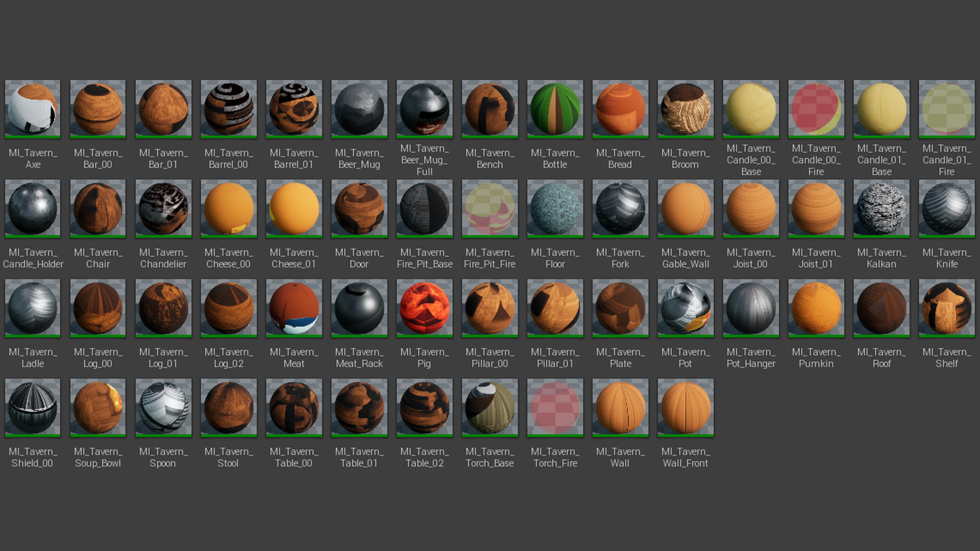Click the MI_Tavern_Joist_00 thumbnail
980x551 pixels.
[x=751, y=208]
